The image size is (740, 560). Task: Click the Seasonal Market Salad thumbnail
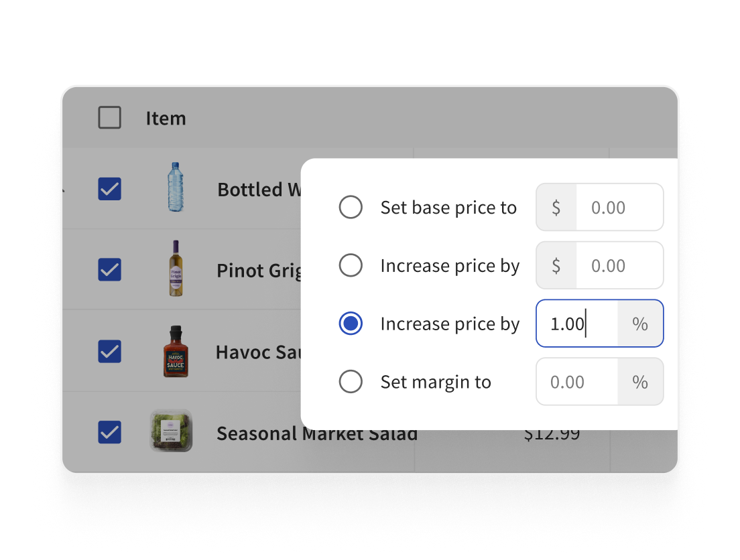(x=171, y=431)
